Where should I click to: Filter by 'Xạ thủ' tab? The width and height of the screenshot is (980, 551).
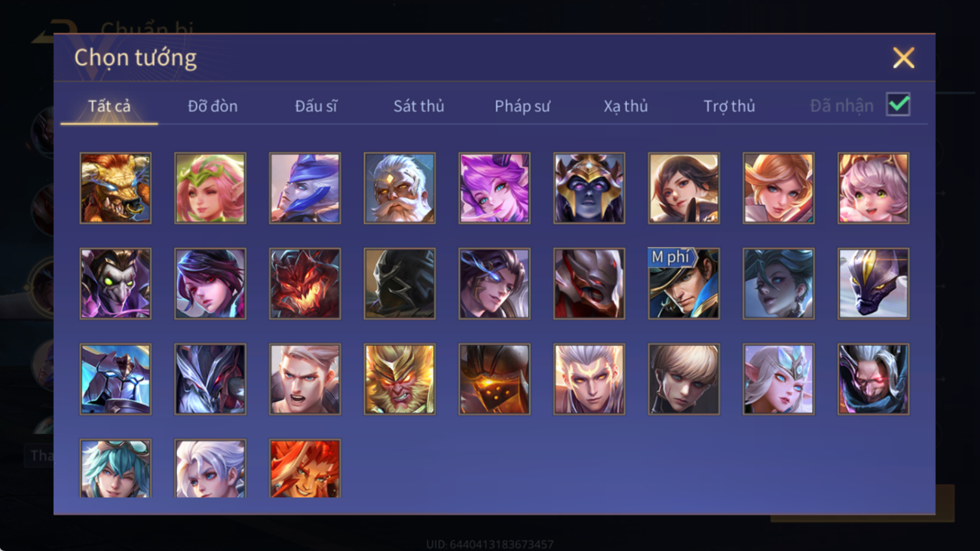pos(626,106)
